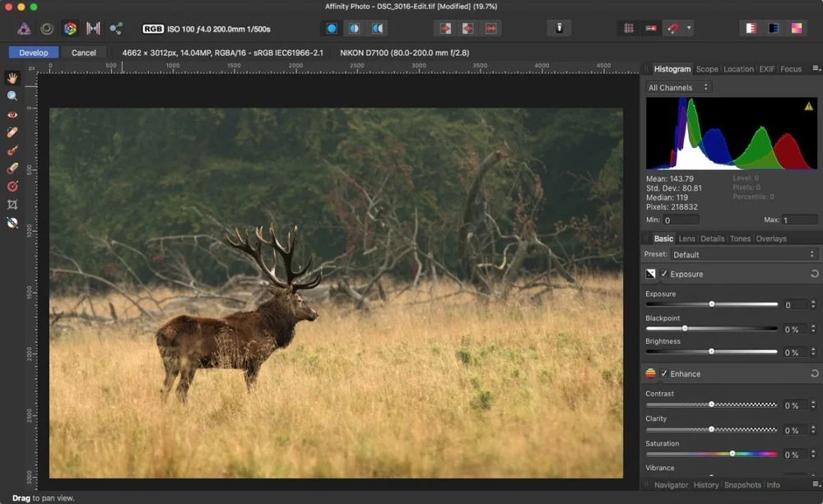Cancel the develop session

[x=84, y=51]
